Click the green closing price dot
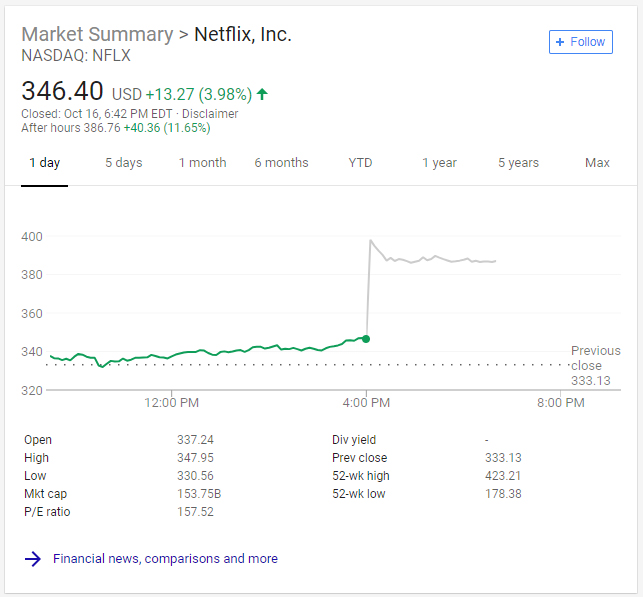This screenshot has width=643, height=597. pyautogui.click(x=366, y=339)
